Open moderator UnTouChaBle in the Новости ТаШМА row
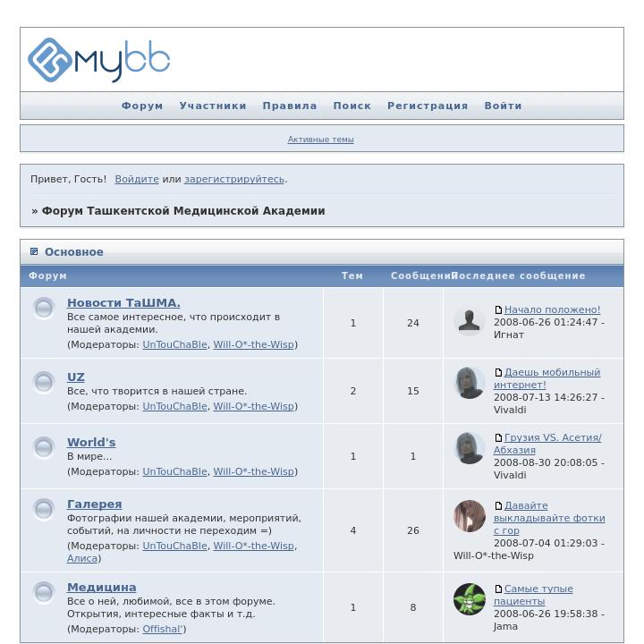644x644 pixels. tap(174, 344)
